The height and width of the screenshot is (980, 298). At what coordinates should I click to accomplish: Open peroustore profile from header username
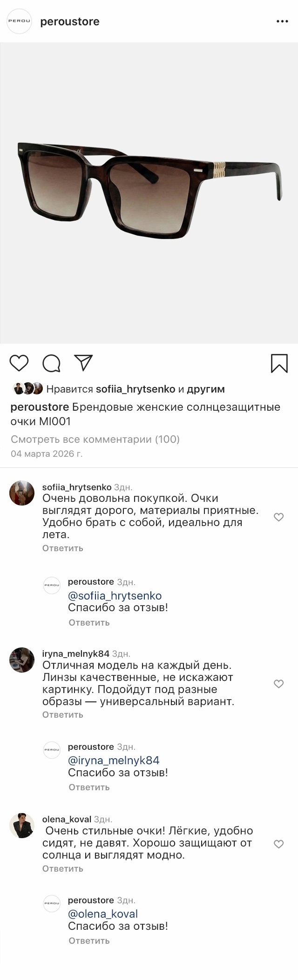[x=70, y=21]
